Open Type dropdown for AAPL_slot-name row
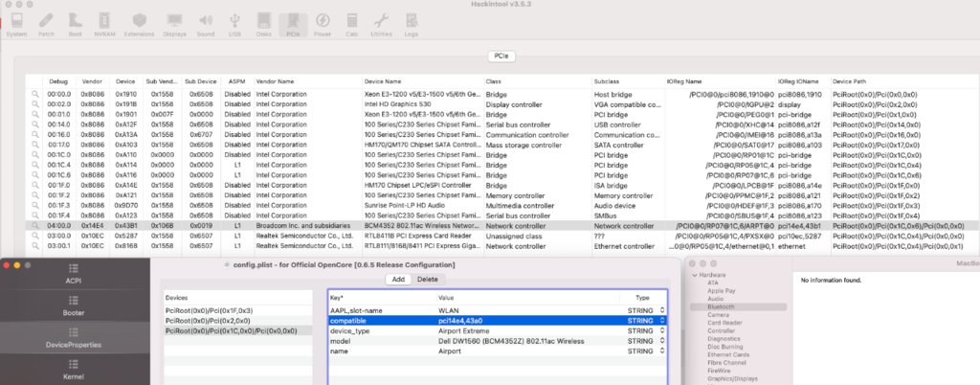The height and width of the screenshot is (385, 980). click(663, 309)
